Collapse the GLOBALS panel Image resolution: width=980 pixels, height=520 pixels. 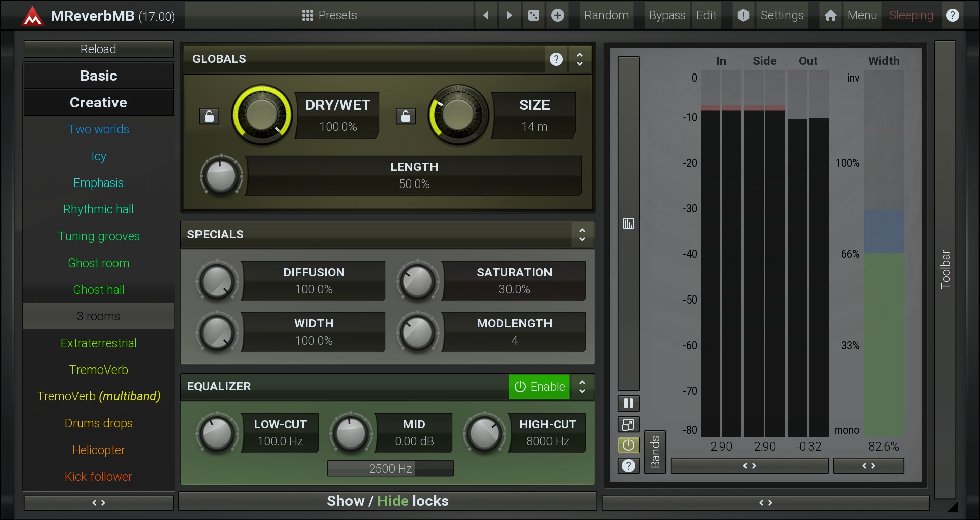[x=580, y=59]
